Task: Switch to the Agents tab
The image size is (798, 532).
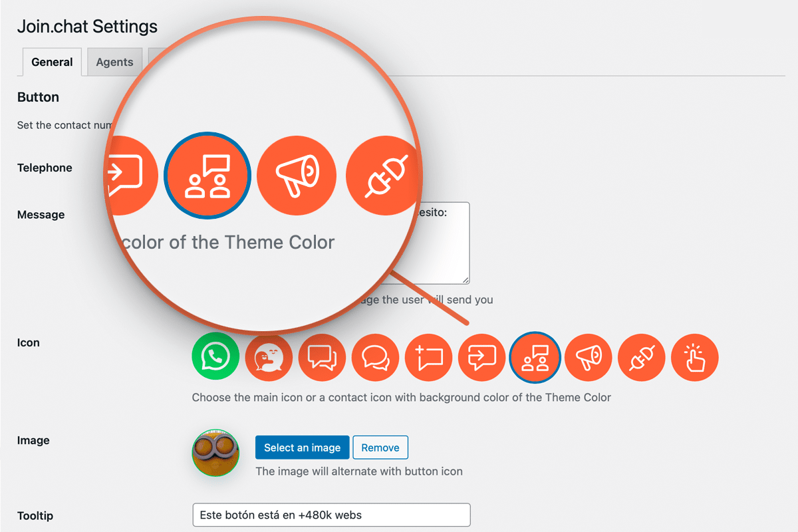Action: pos(114,62)
